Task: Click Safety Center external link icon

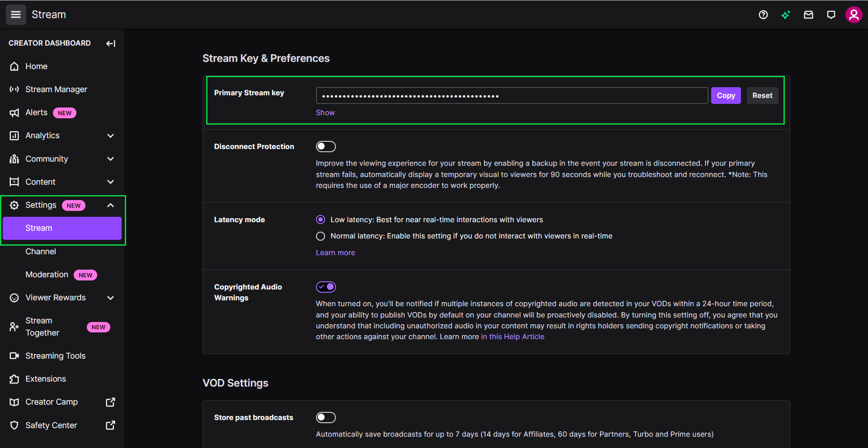Action: coord(110,425)
